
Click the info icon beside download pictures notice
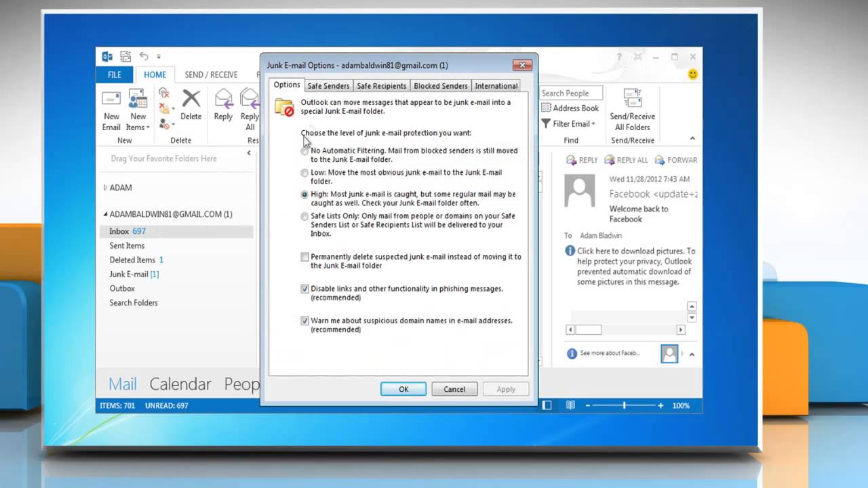click(570, 251)
